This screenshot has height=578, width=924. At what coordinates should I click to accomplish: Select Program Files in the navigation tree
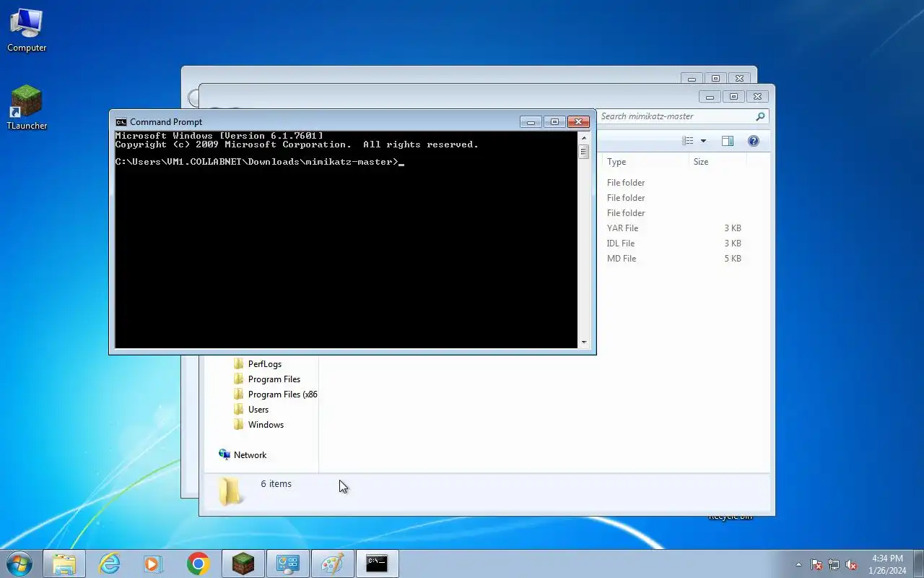pyautogui.click(x=274, y=379)
